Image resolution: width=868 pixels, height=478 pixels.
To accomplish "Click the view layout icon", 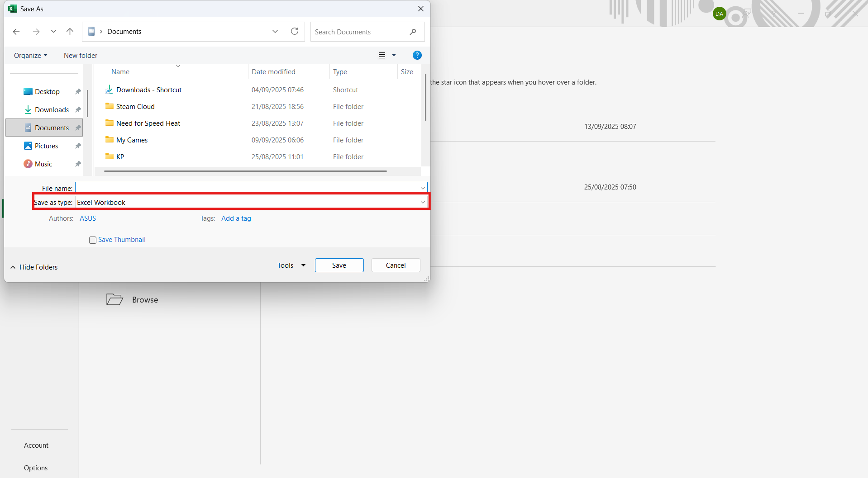I will (382, 55).
